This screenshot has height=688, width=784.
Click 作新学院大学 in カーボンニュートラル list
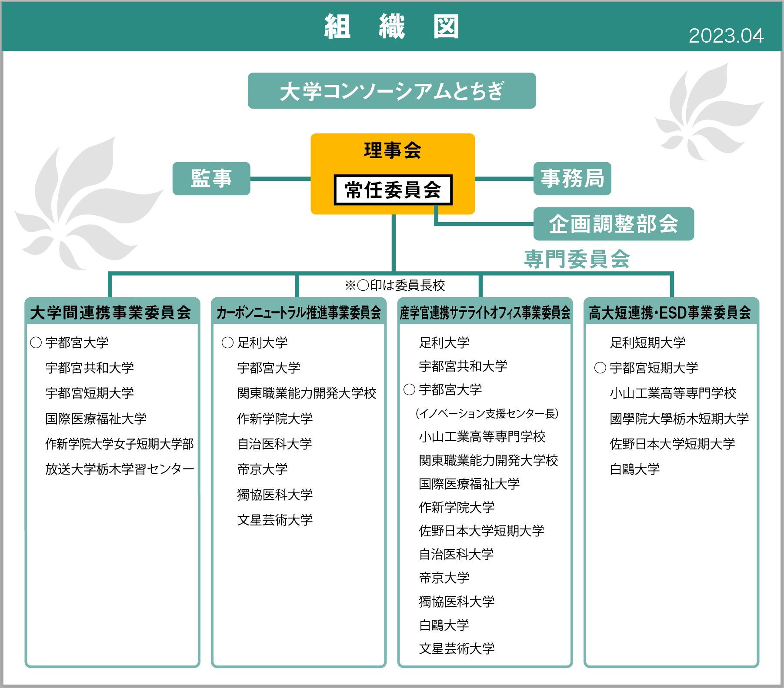pyautogui.click(x=275, y=419)
